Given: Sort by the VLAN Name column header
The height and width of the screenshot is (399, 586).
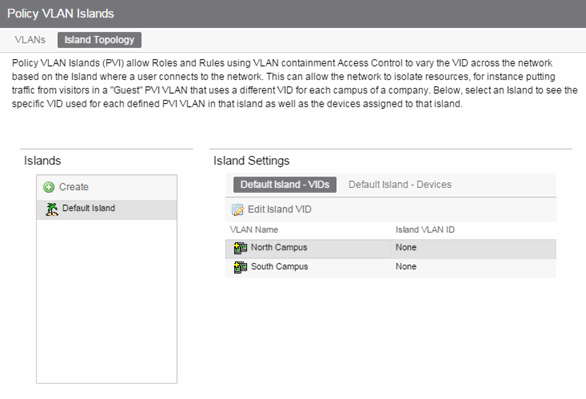Looking at the screenshot, I should click(x=254, y=230).
